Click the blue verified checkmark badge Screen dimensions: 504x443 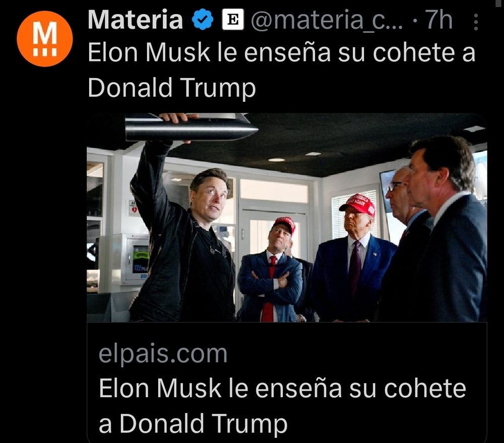coord(203,20)
